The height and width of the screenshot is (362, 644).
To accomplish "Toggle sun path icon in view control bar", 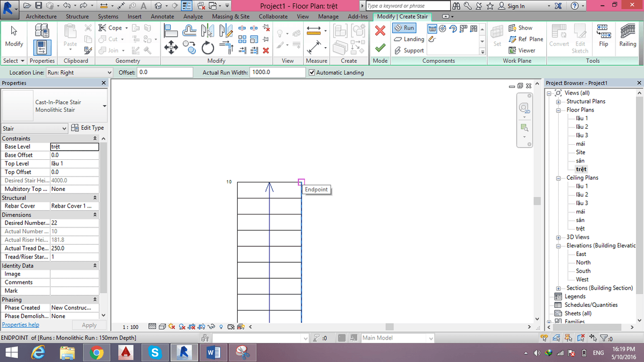I will click(172, 327).
